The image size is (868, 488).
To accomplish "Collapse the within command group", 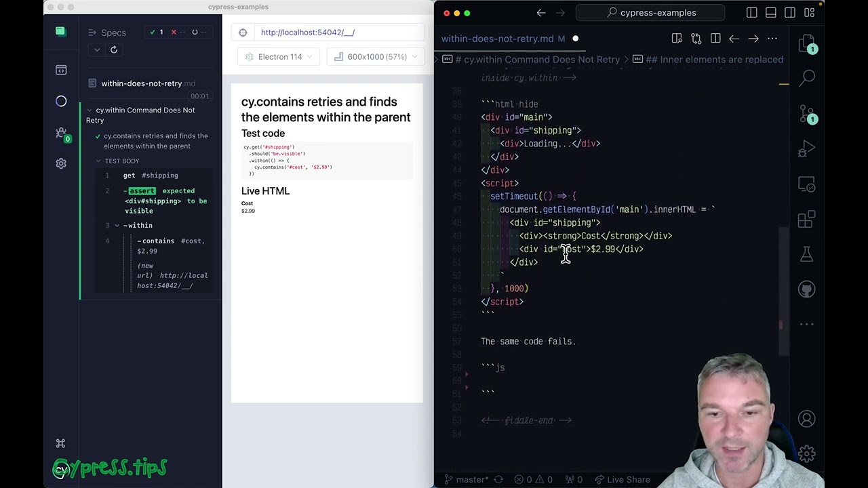I will (117, 225).
